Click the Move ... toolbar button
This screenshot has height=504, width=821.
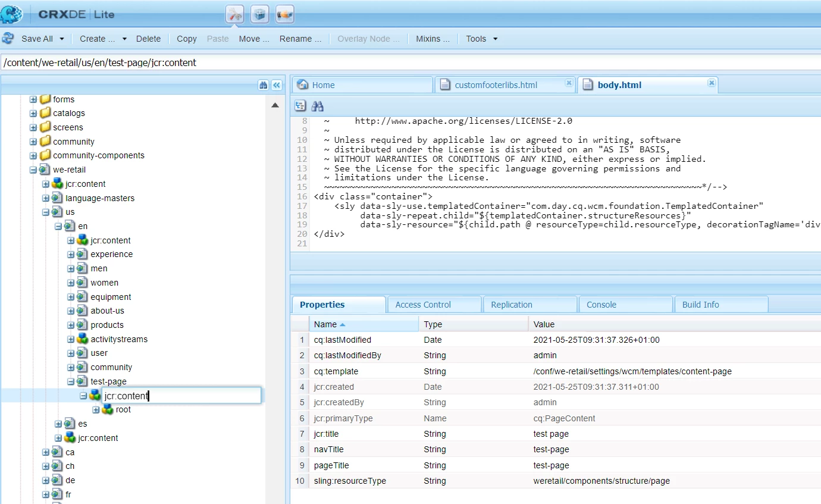tap(254, 39)
